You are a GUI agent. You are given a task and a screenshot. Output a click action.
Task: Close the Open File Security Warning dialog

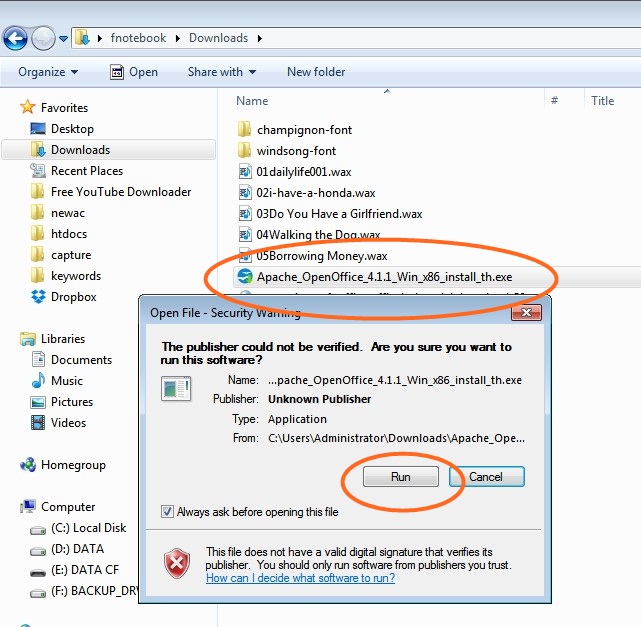pyautogui.click(x=527, y=313)
